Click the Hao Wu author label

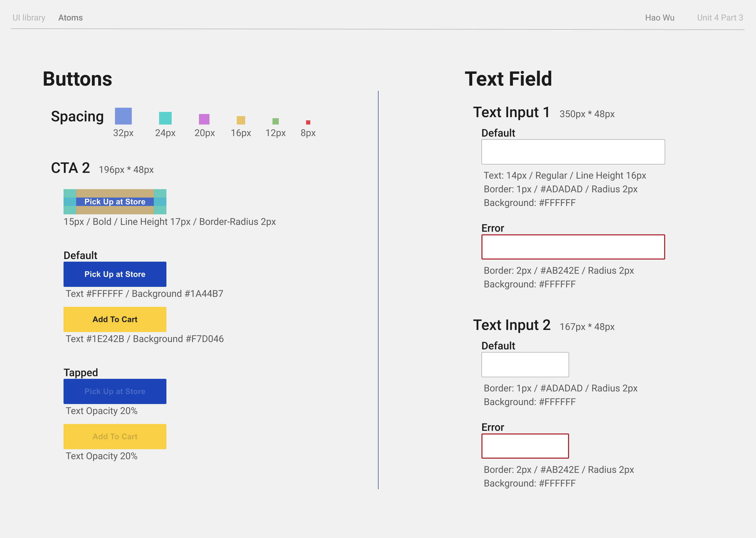[659, 18]
